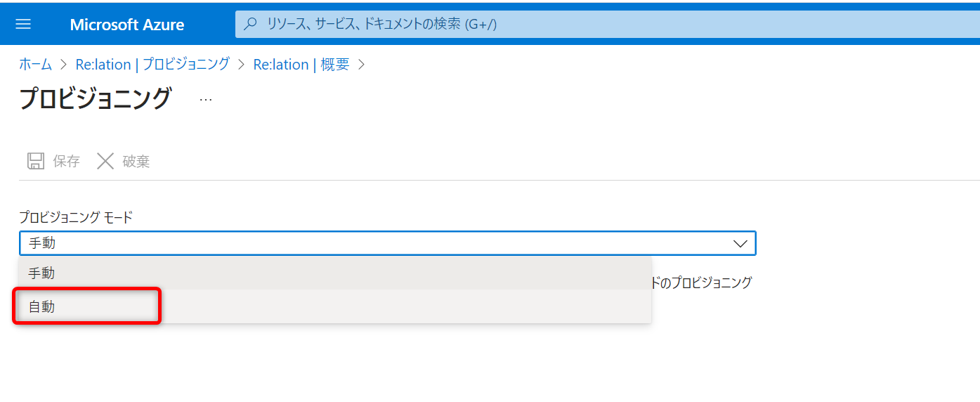The image size is (980, 402).
Task: Click the search magnifier icon
Action: point(250,24)
